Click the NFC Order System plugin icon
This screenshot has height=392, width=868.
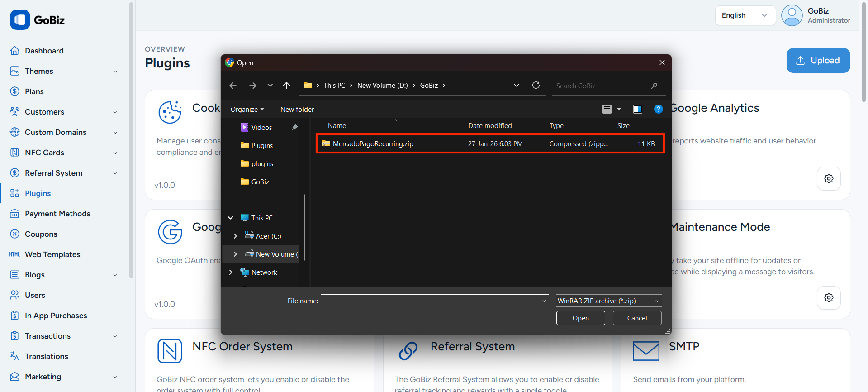(170, 351)
